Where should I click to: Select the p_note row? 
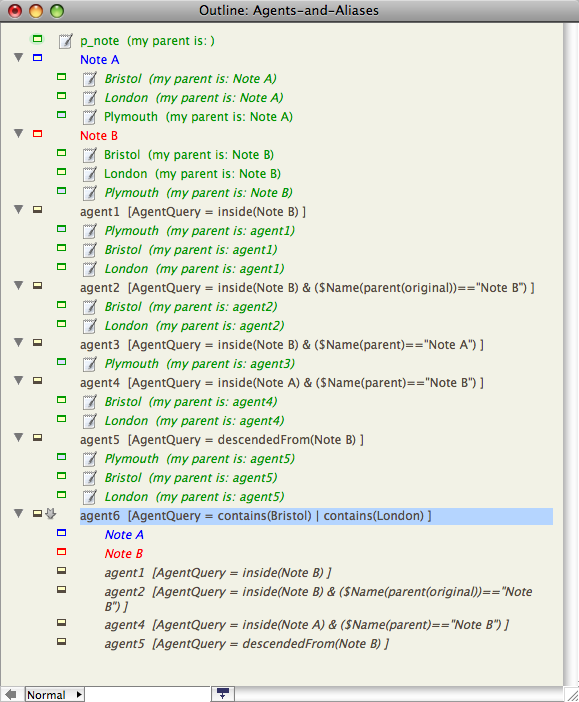pyautogui.click(x=147, y=41)
